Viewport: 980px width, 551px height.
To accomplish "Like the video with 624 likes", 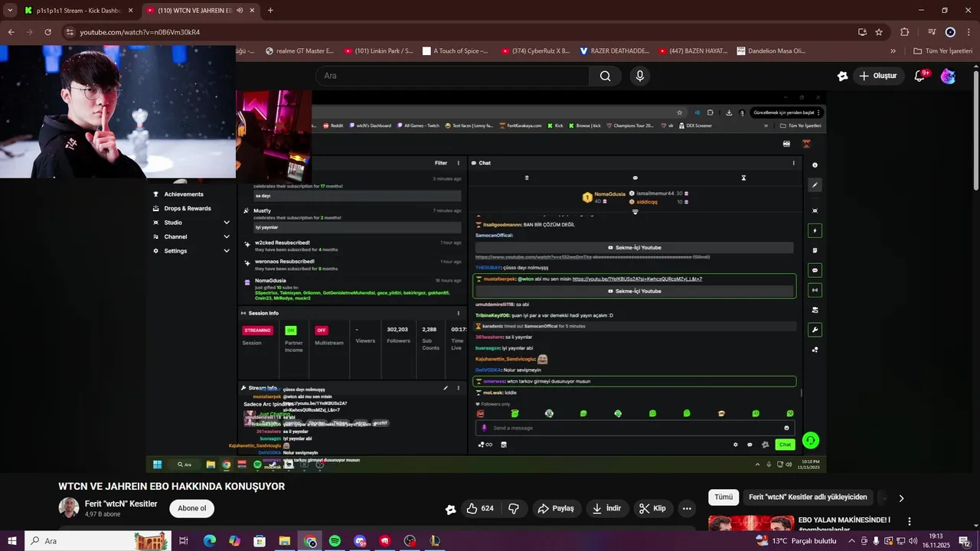I will [480, 508].
